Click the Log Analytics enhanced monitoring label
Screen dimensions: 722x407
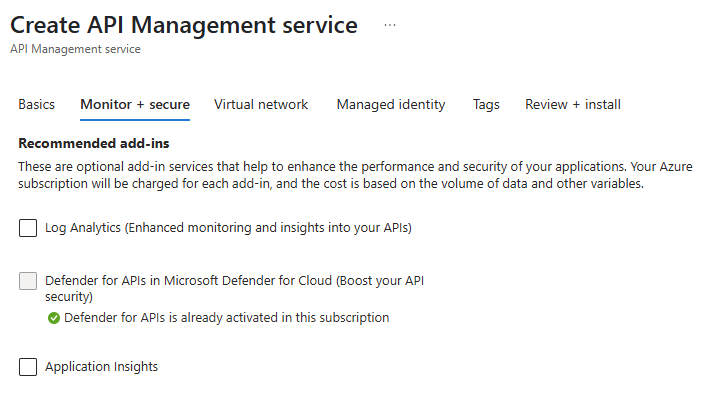228,228
